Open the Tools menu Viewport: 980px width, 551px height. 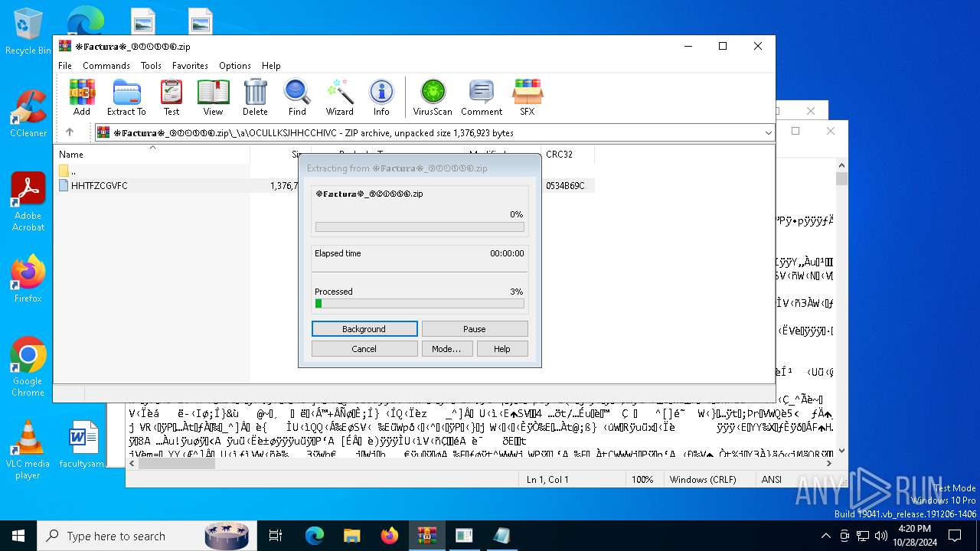[x=151, y=66]
